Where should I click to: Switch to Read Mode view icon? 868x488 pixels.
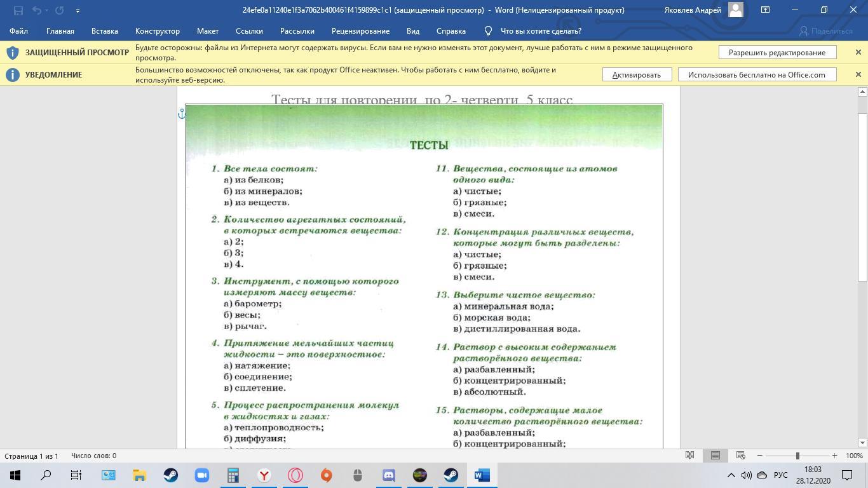[689, 456]
